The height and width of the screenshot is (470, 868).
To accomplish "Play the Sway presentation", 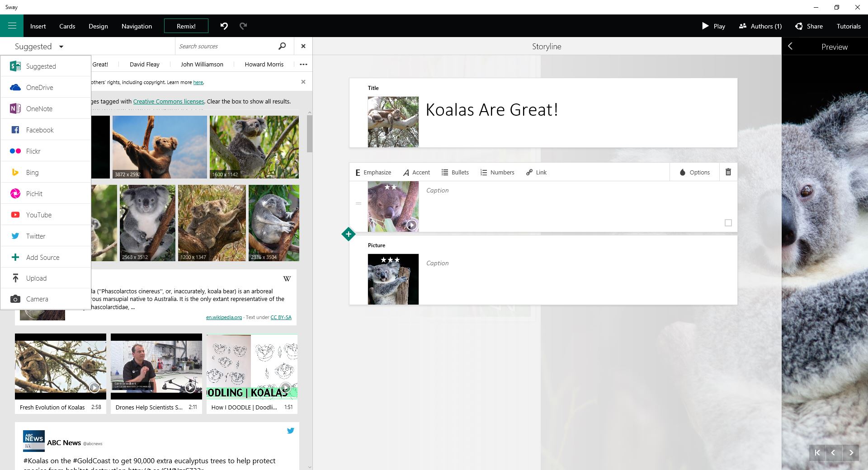I will (713, 26).
